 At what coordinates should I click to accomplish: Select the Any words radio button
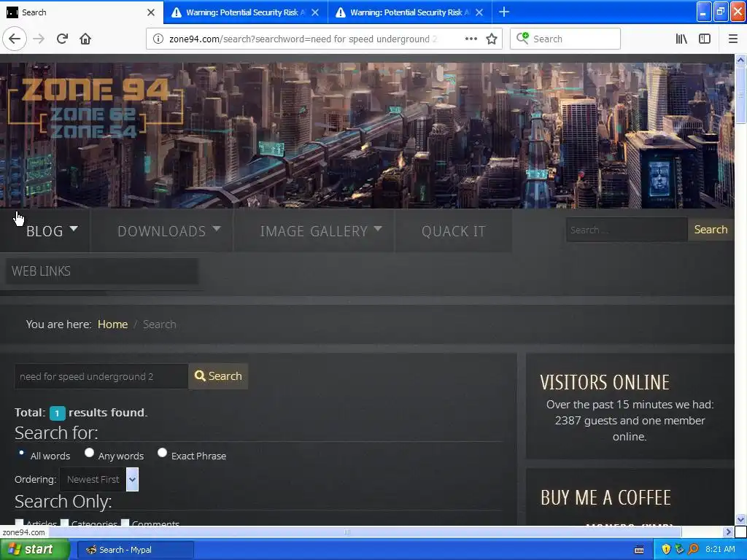(x=89, y=452)
